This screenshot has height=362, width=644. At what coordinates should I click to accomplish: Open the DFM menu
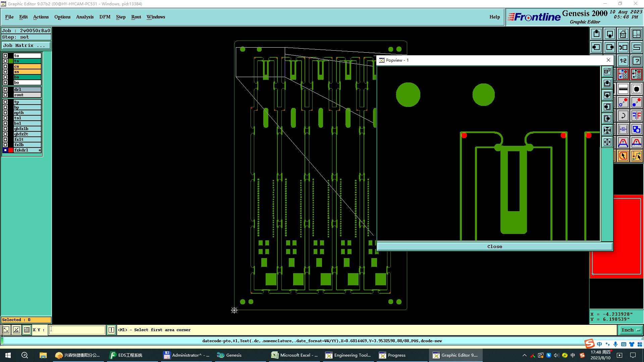[105, 17]
